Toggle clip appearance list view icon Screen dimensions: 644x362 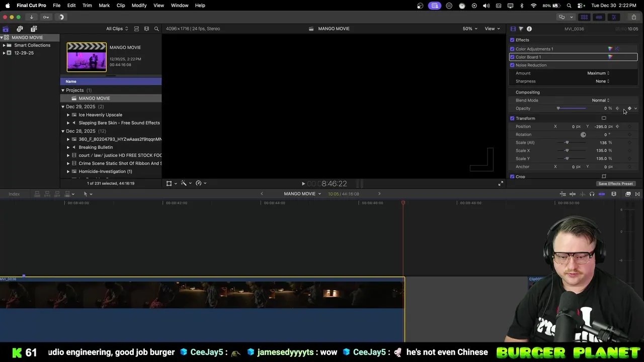coord(136,29)
